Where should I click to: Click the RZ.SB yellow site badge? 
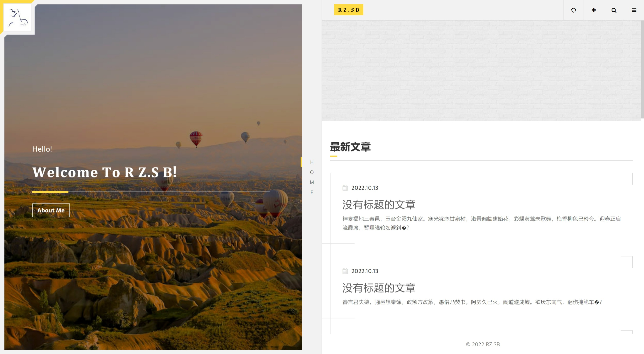point(348,10)
